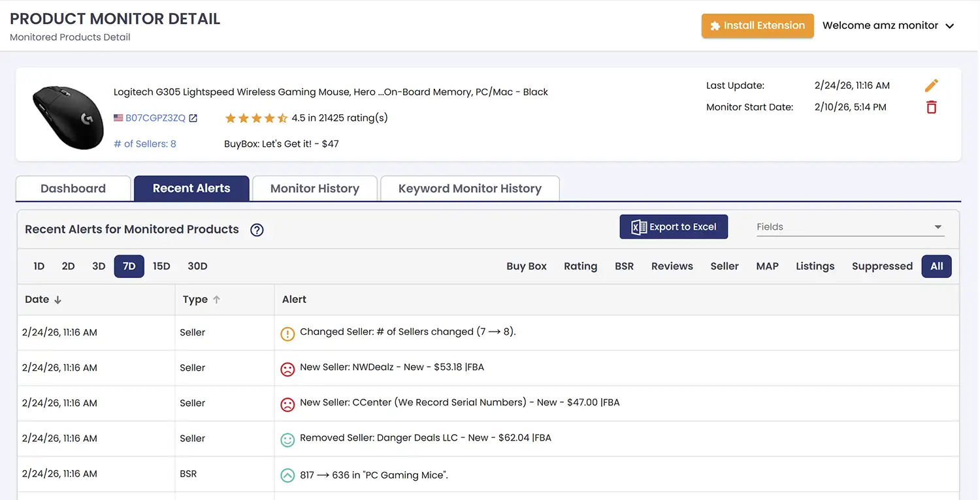The image size is (980, 500).
Task: Switch to the Monitor History tab
Action: click(314, 188)
